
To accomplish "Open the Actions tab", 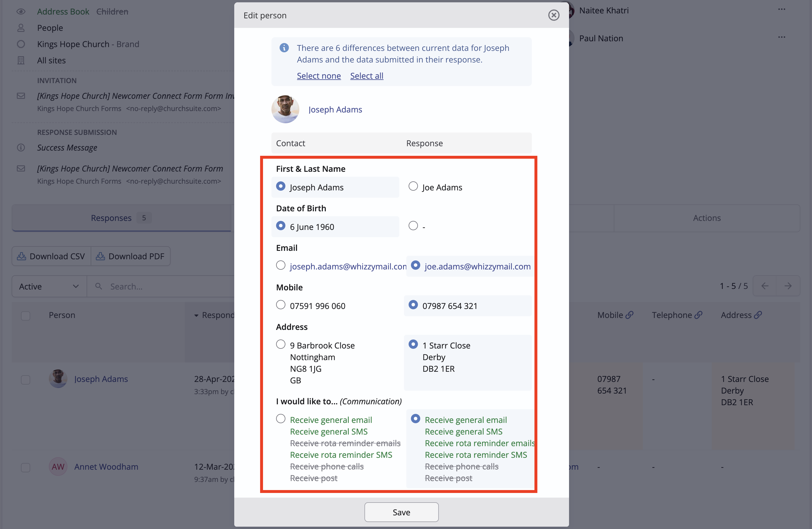I will click(x=706, y=218).
